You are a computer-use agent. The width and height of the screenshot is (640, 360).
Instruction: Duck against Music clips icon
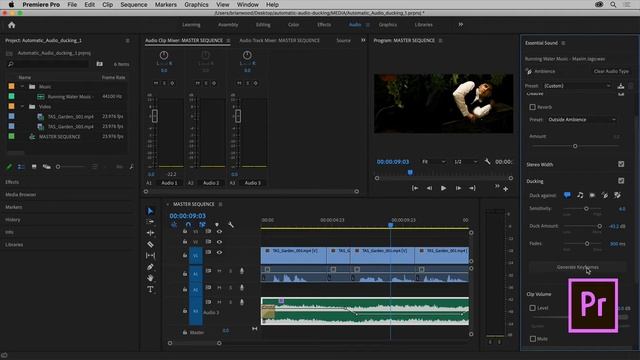[580, 195]
